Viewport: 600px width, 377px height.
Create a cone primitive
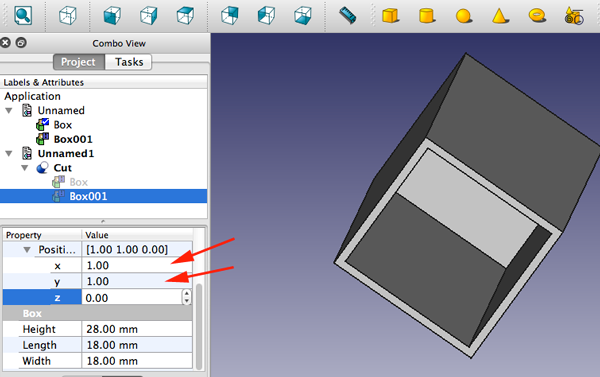(500, 16)
